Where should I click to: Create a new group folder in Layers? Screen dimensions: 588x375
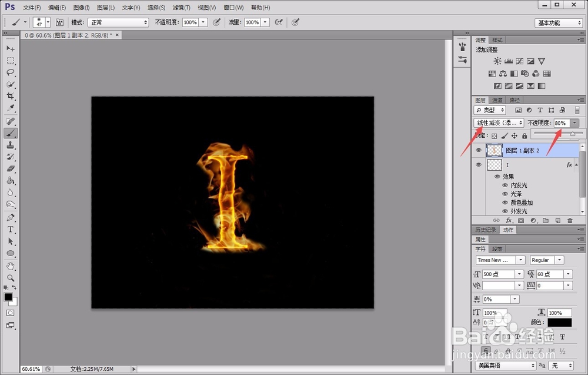[545, 220]
